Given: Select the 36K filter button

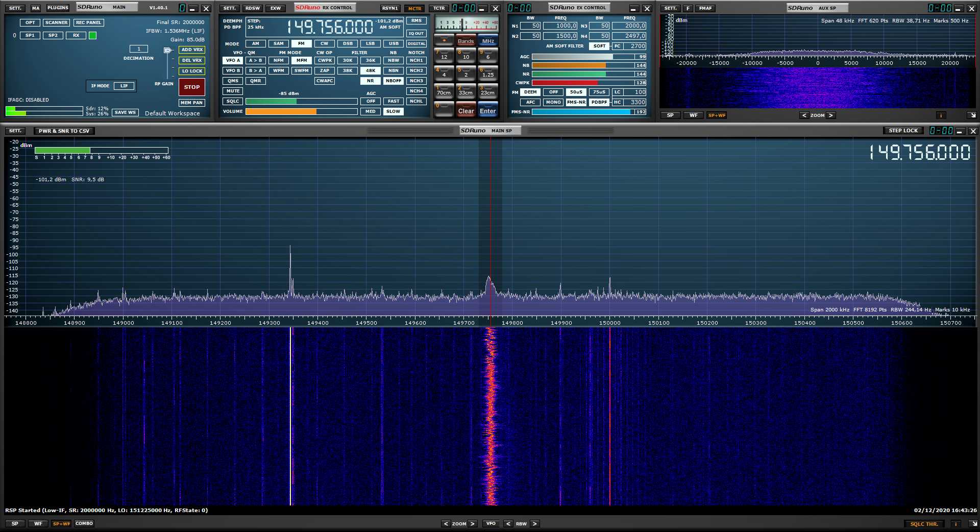Looking at the screenshot, I should [370, 60].
